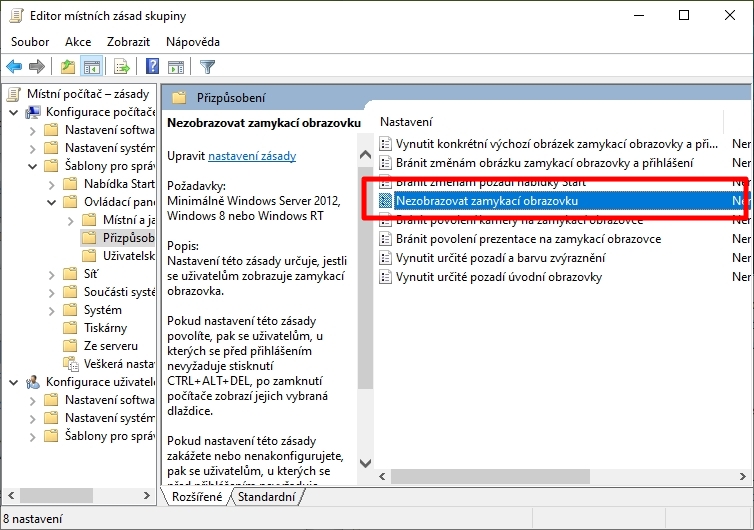Image resolution: width=754 pixels, height=530 pixels.
Task: Select Ze serveru in the tree
Action: (x=111, y=346)
